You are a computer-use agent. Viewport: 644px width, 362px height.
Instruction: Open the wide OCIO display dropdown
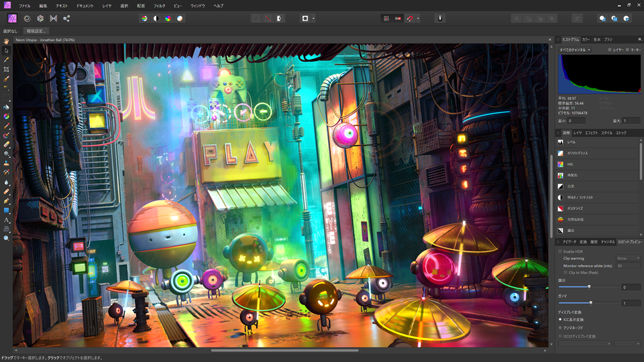point(585,343)
